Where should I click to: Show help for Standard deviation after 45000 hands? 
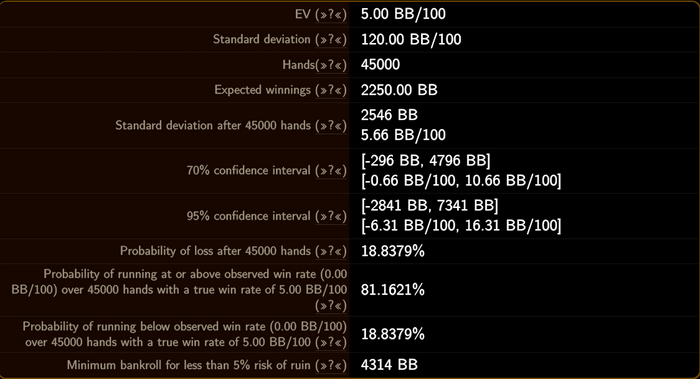point(331,126)
